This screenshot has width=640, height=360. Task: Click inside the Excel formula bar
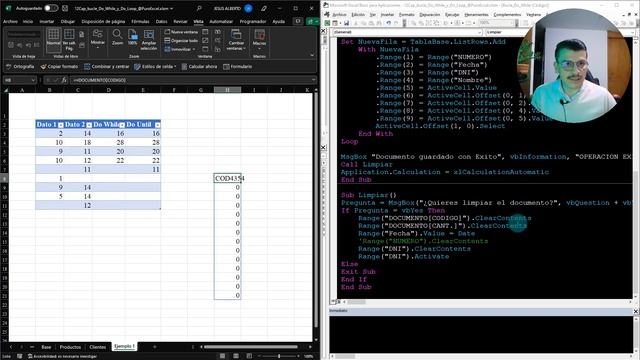pos(192,80)
